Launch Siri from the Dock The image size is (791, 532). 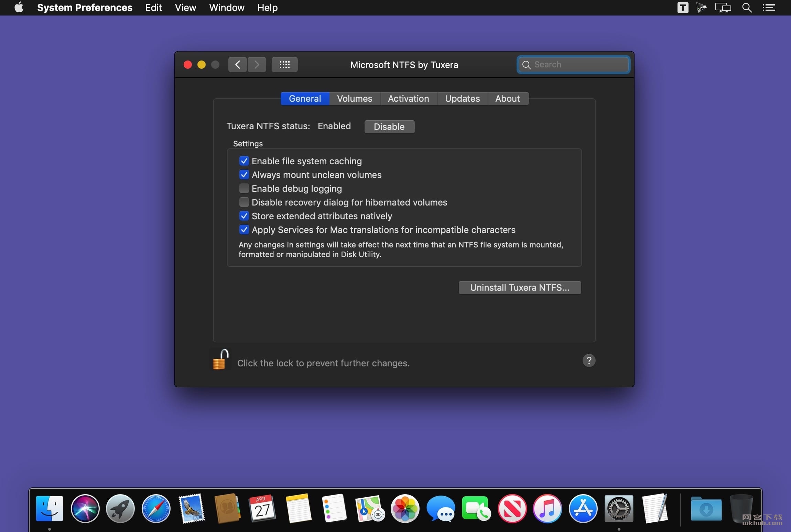coord(85,509)
